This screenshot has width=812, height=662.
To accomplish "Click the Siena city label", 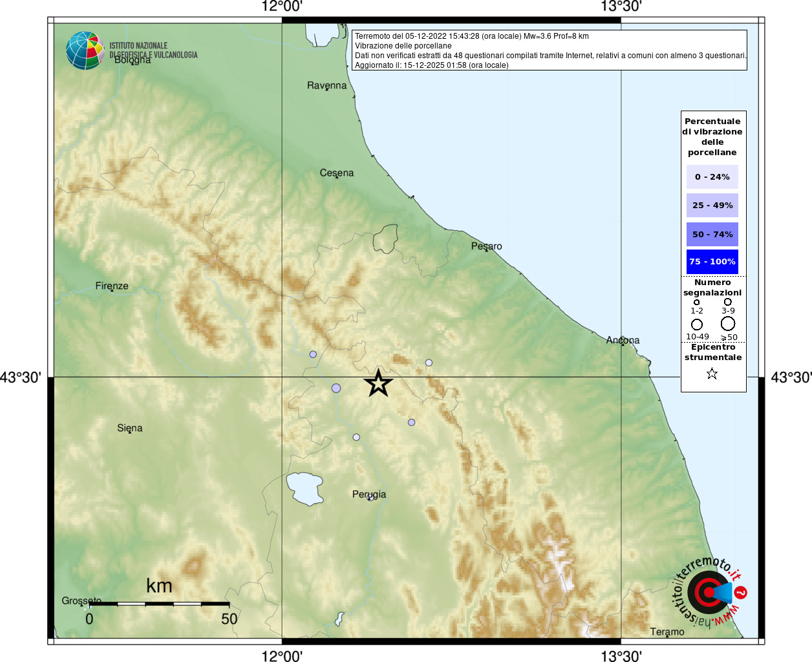I will click(130, 428).
